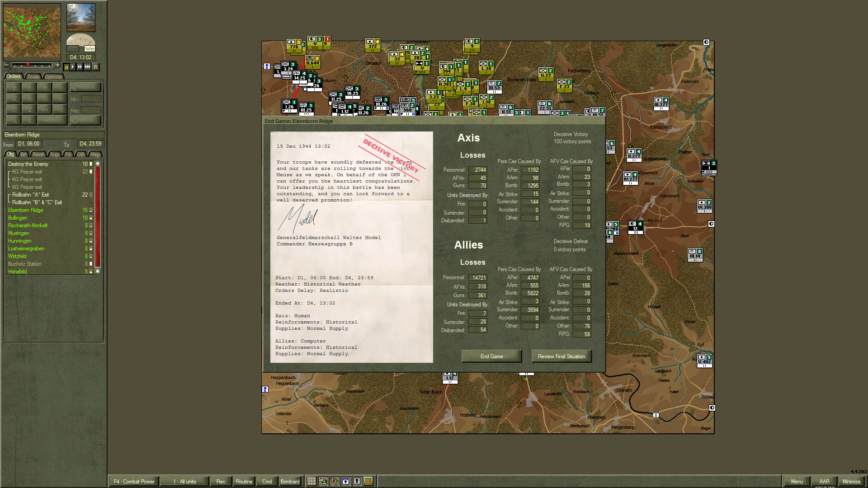Click the round icon at map top-right corner
This screenshot has width=868, height=488.
[707, 42]
